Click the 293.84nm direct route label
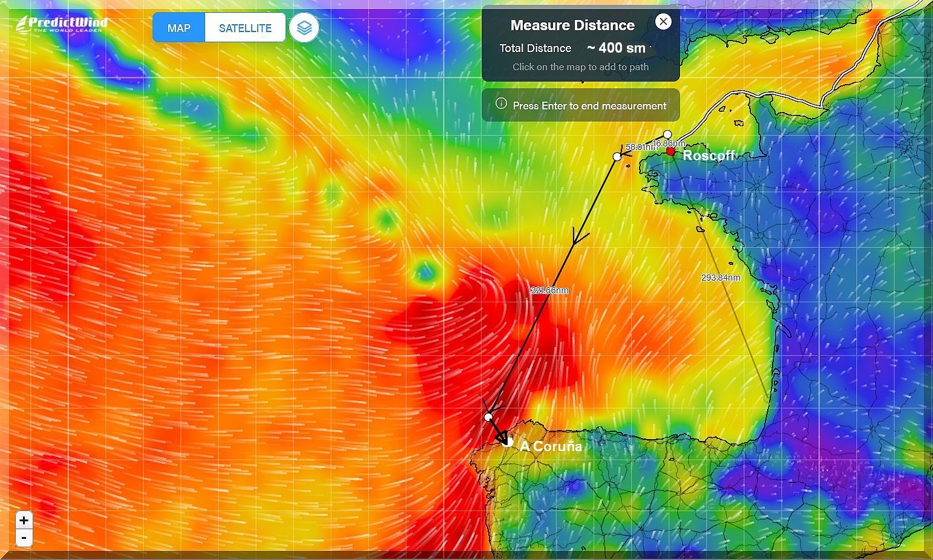 point(721,278)
